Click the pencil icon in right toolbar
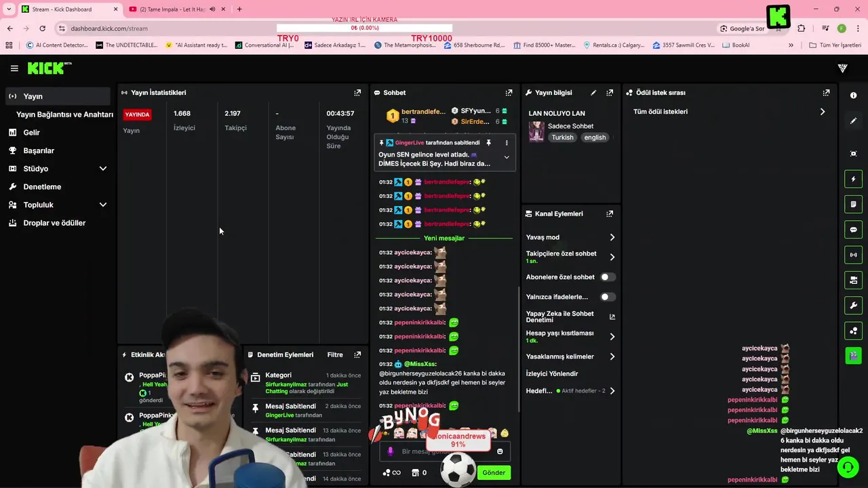868x488 pixels. click(853, 121)
